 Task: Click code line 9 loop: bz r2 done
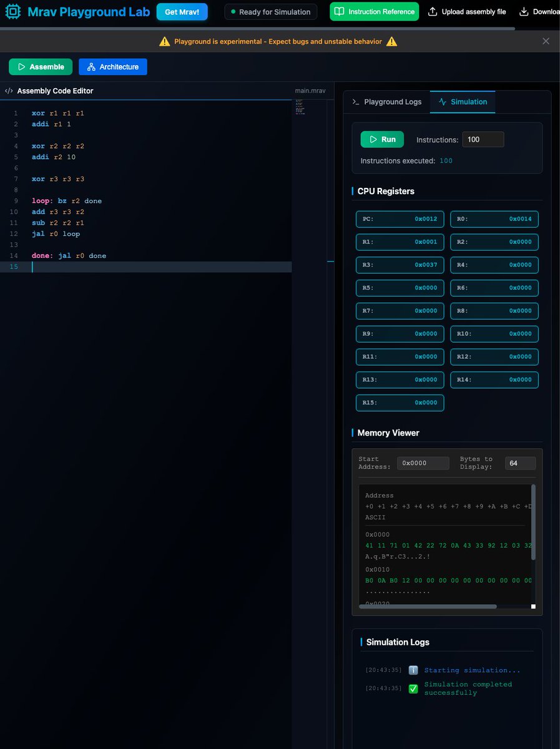point(67,201)
